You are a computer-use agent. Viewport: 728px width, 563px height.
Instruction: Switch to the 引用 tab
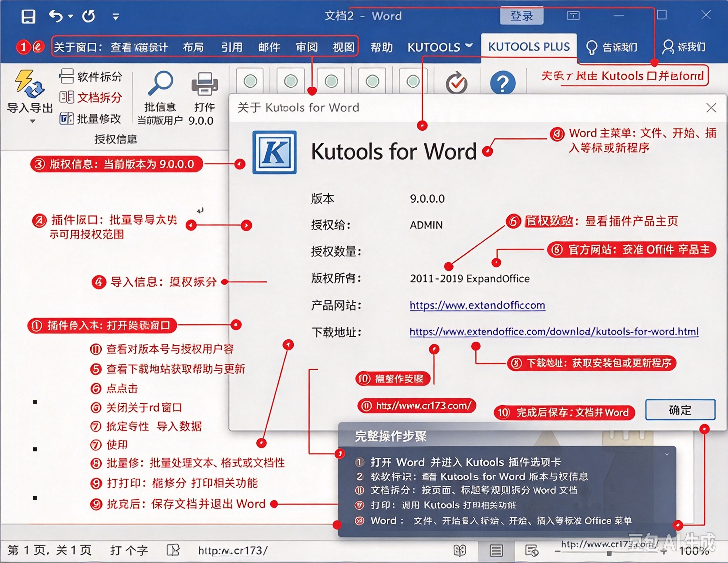pos(232,47)
